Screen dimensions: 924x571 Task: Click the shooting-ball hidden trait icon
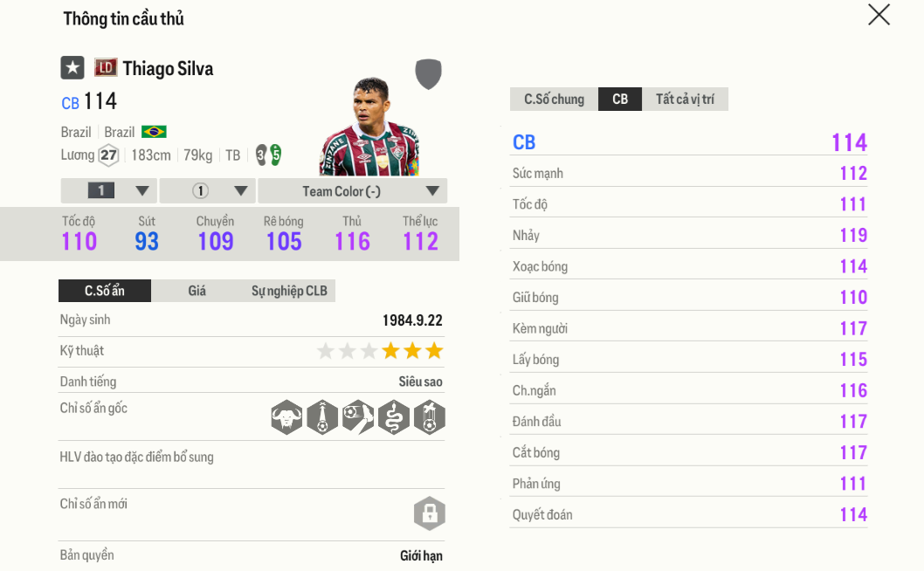pyautogui.click(x=358, y=417)
